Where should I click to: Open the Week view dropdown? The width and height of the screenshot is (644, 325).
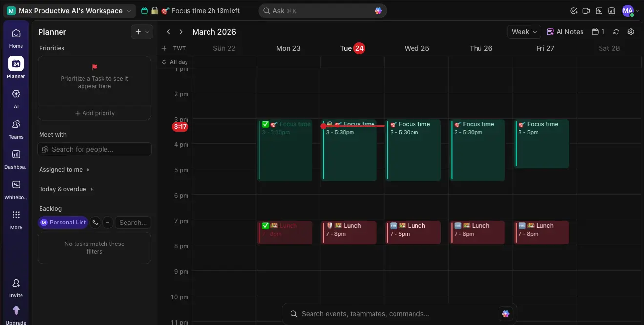point(523,32)
